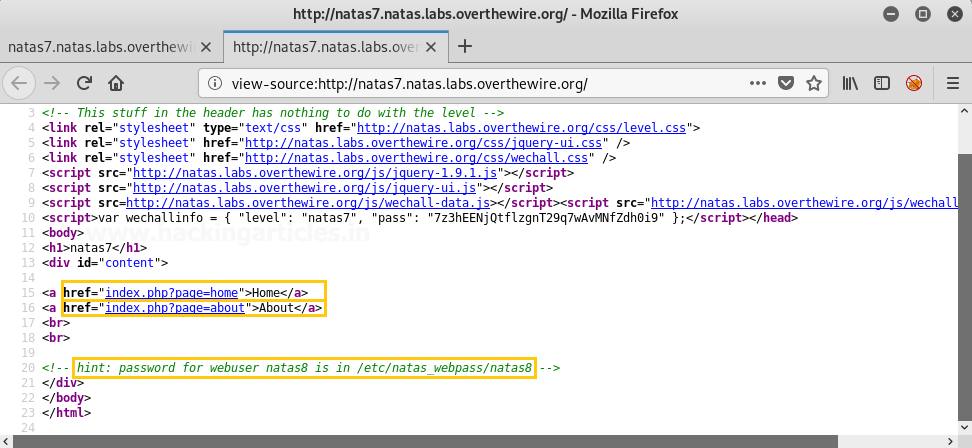Open the Library icon in toolbar

pos(850,83)
